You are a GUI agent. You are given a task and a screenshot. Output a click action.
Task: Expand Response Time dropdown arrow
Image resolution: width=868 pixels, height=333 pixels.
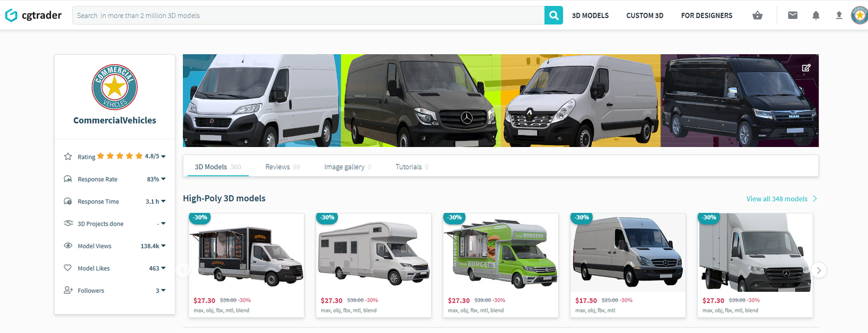pos(163,201)
